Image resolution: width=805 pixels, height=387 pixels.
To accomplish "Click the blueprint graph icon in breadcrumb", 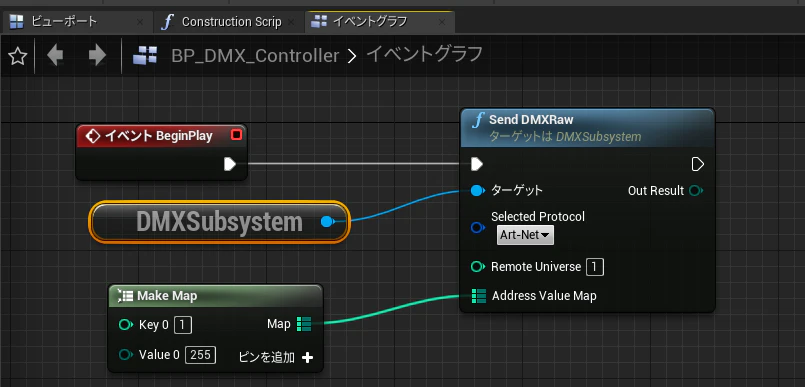I will pos(145,55).
